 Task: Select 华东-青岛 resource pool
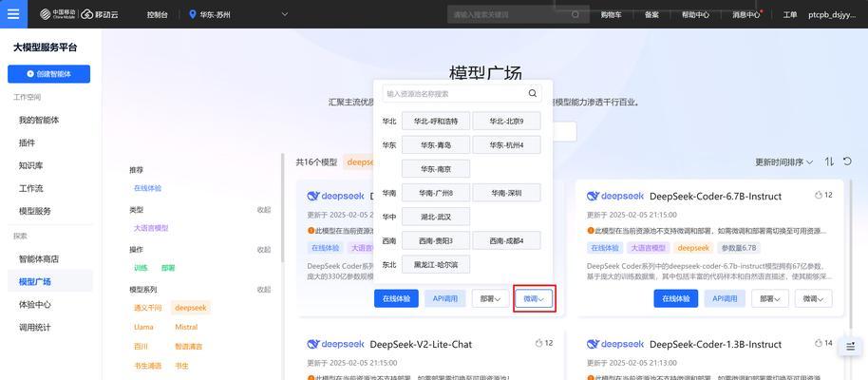[436, 145]
